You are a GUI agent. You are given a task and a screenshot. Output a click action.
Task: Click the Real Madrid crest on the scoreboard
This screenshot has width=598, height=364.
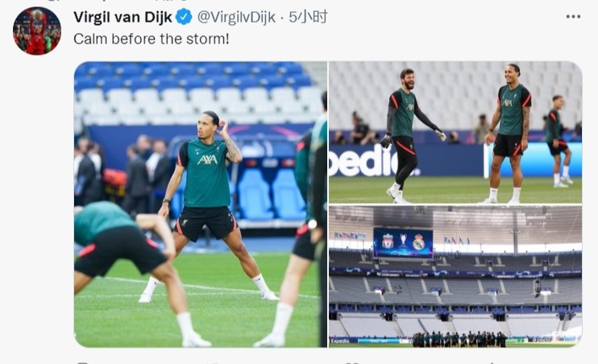pos(418,242)
